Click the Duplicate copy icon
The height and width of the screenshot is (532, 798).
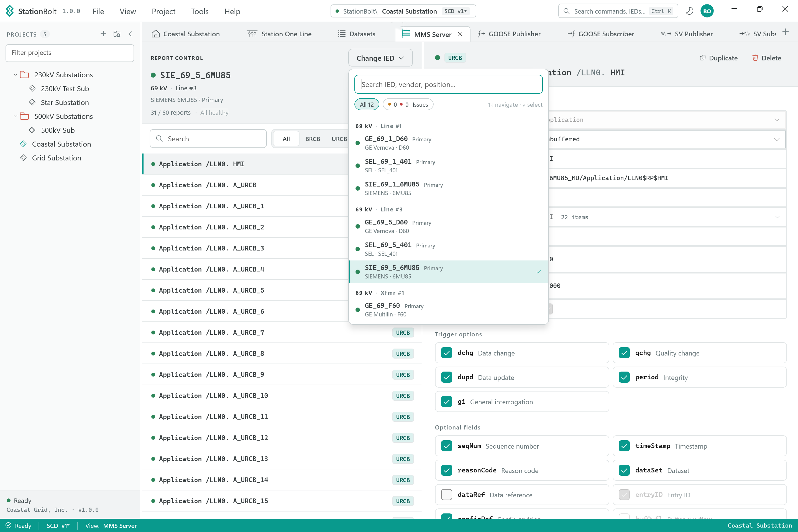[x=702, y=58]
